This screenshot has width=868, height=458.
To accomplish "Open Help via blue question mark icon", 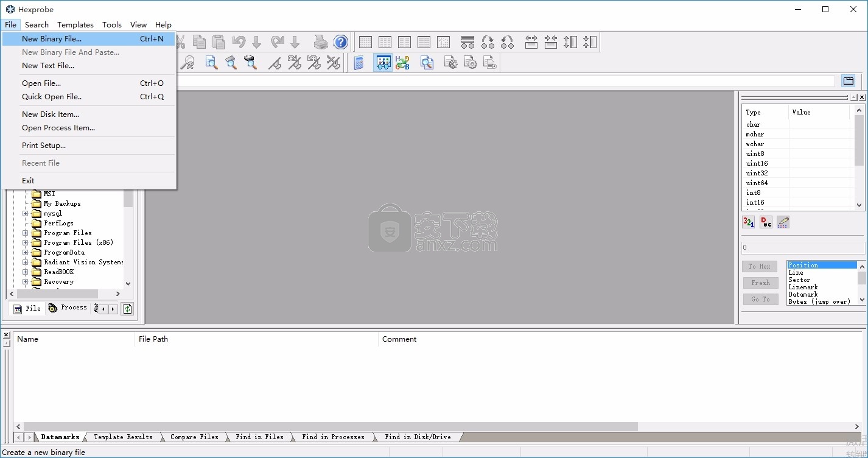I will pos(341,41).
